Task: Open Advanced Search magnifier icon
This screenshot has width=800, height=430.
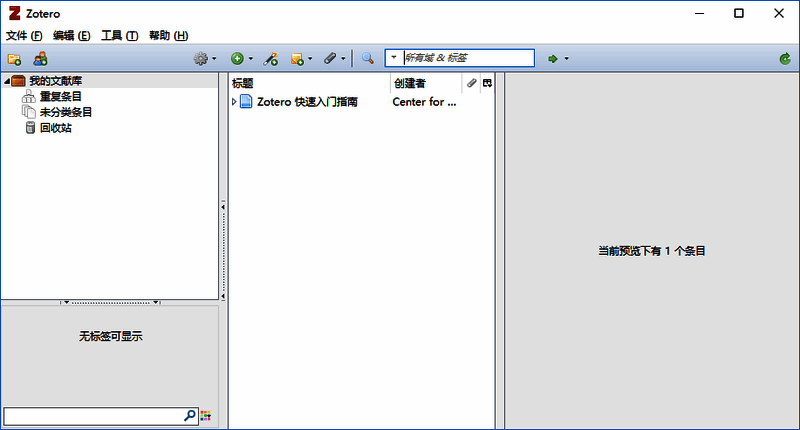Action: pyautogui.click(x=367, y=59)
